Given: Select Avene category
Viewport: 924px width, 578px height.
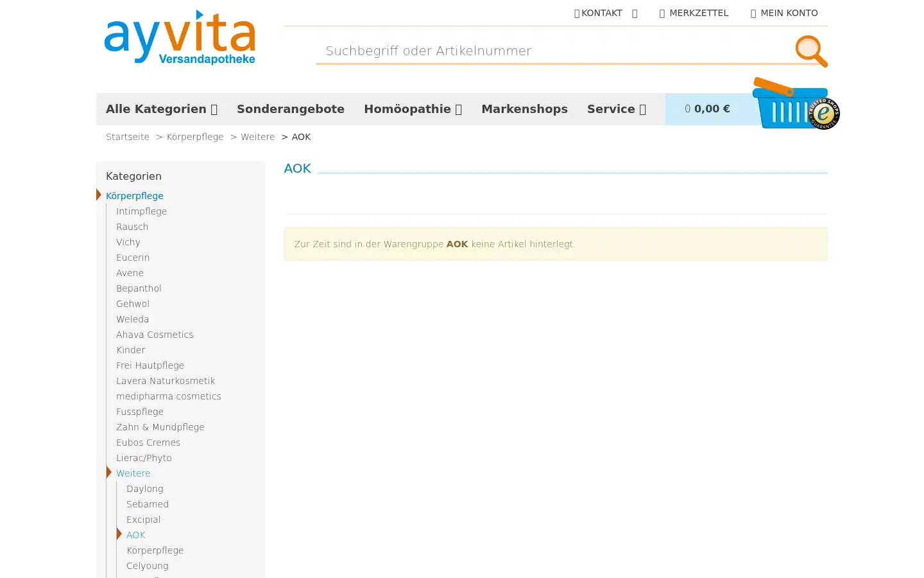Looking at the screenshot, I should (130, 273).
